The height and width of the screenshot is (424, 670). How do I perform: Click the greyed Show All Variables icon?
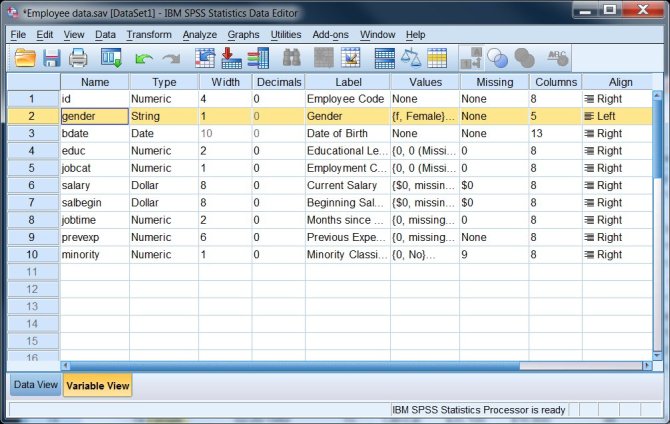(524, 58)
